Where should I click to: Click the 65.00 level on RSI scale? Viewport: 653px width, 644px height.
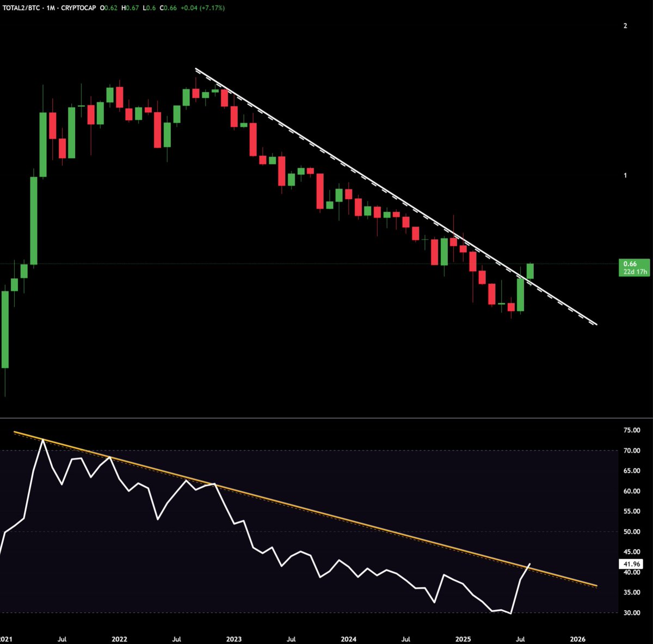pos(632,471)
